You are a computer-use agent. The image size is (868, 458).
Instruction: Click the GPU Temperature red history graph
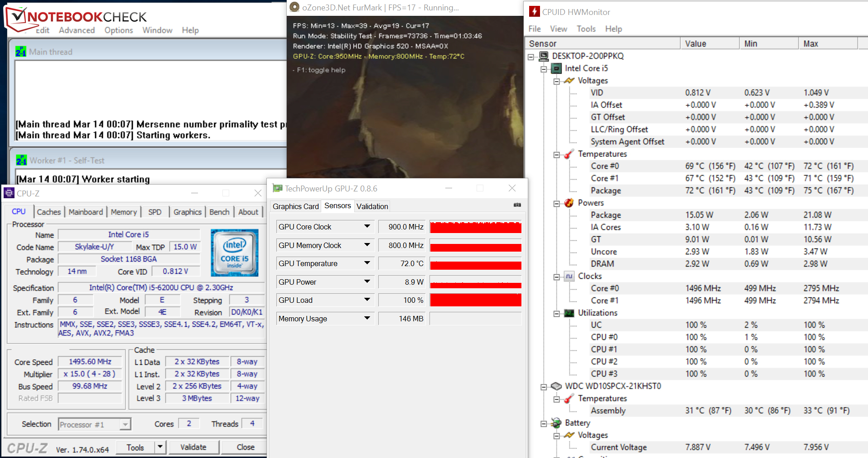pos(475,263)
